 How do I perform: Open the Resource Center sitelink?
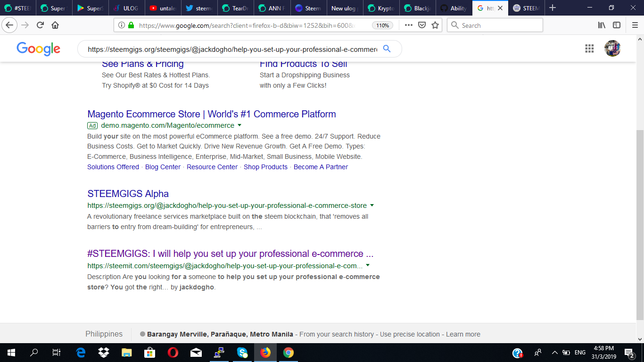coord(212,167)
